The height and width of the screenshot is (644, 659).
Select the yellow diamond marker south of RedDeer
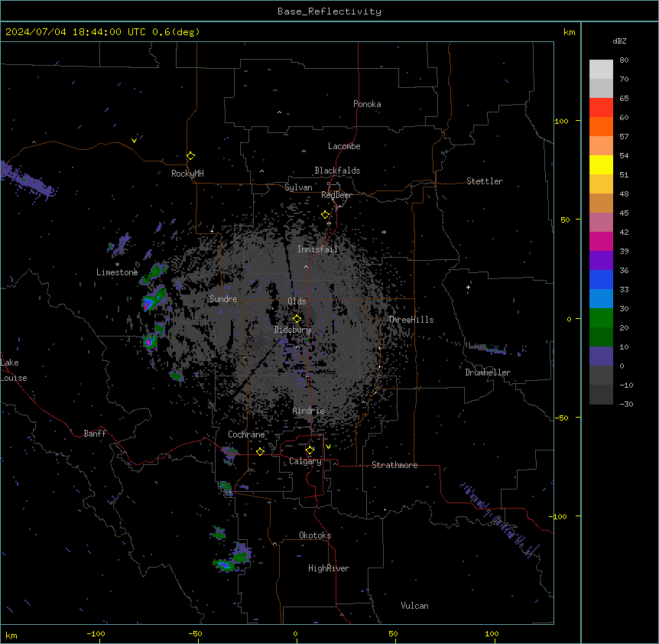(x=326, y=215)
